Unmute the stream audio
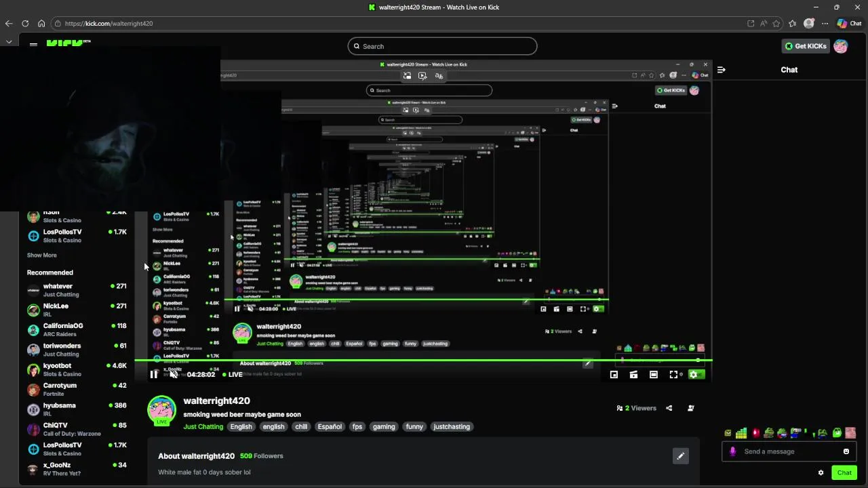 click(174, 374)
